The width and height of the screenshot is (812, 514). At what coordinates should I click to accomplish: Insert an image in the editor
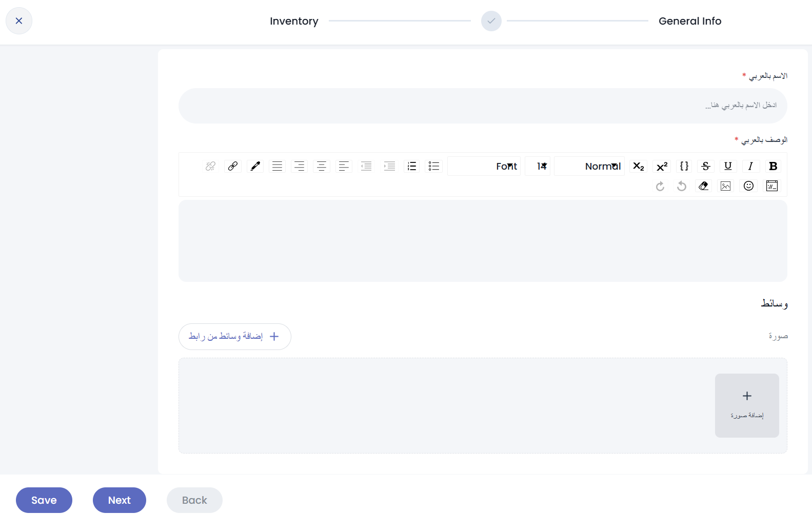click(x=725, y=186)
